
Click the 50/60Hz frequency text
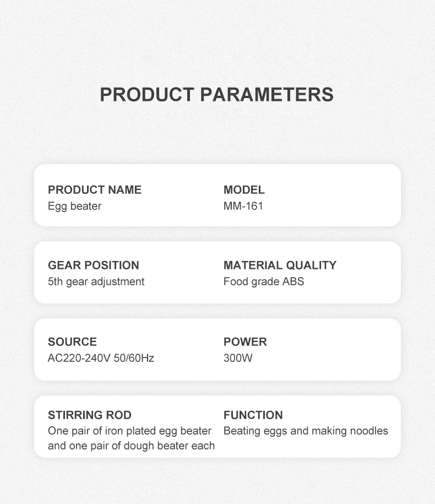(x=134, y=358)
